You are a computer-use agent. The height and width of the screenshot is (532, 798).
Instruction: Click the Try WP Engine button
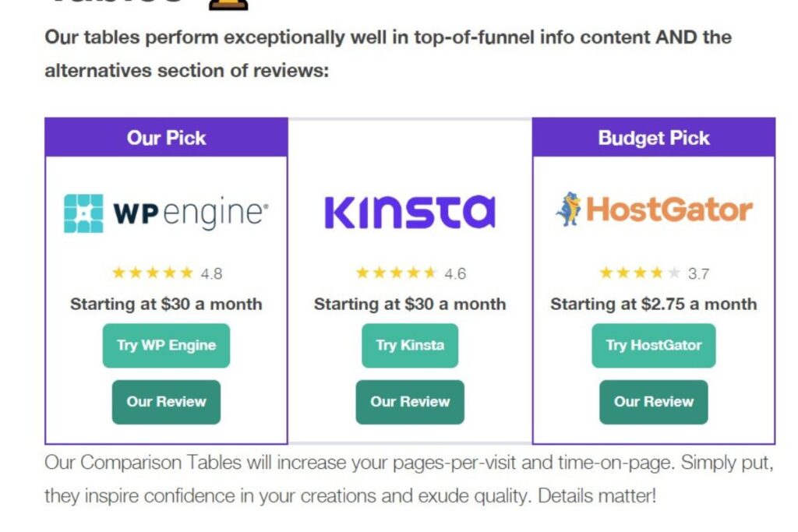pos(166,345)
